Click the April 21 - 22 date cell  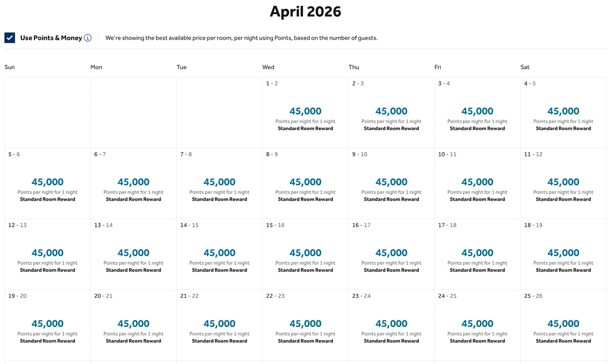click(219, 325)
